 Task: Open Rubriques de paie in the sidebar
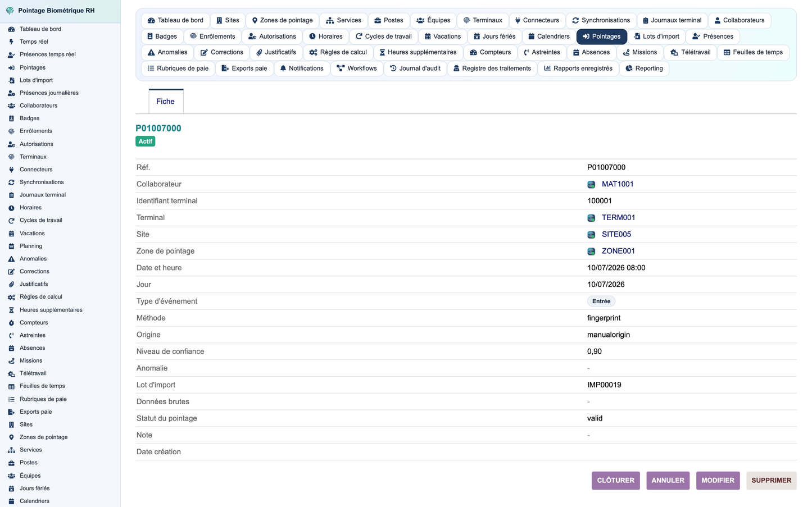click(x=43, y=400)
